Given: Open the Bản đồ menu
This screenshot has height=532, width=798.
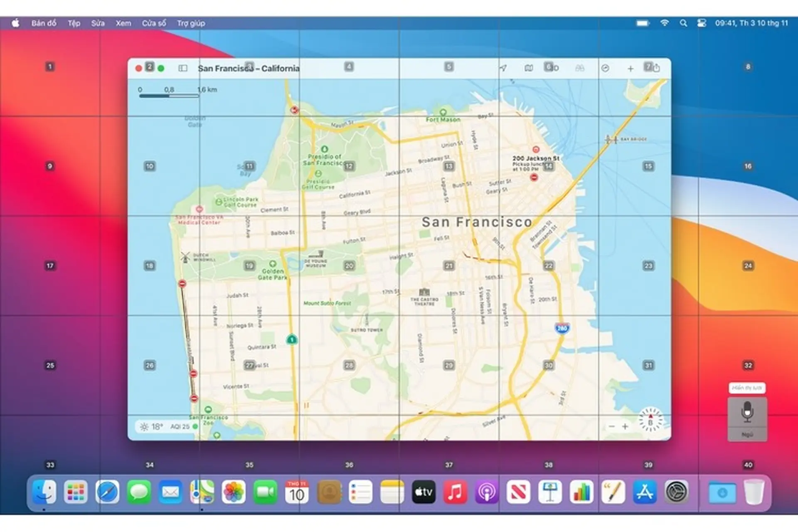Looking at the screenshot, I should [44, 23].
